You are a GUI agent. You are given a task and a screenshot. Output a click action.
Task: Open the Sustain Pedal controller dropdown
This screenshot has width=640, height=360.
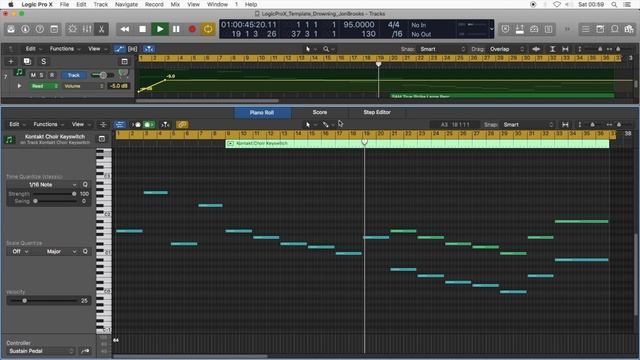(41, 351)
